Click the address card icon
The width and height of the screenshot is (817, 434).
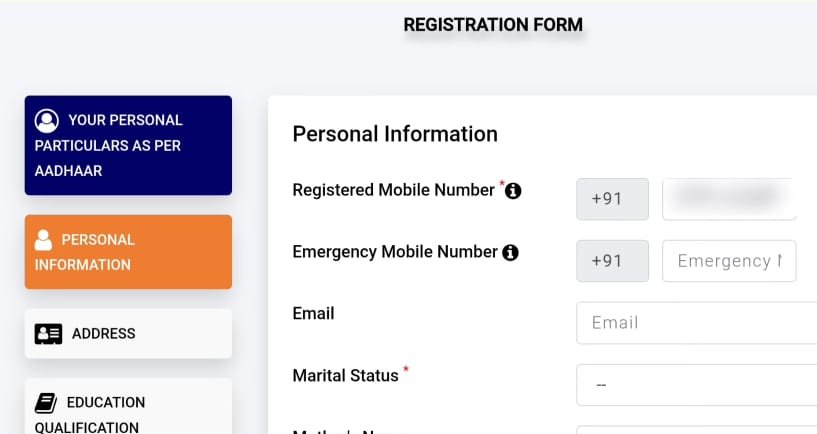[48, 334]
